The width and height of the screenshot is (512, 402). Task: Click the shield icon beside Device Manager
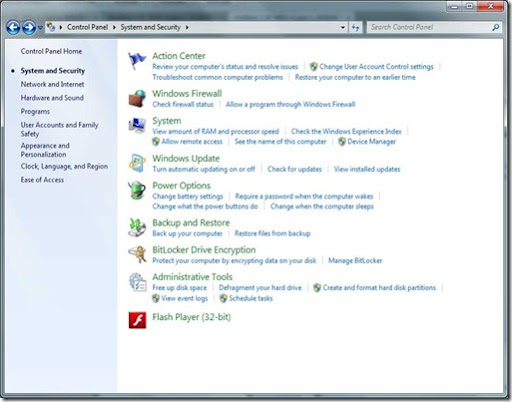pyautogui.click(x=342, y=142)
